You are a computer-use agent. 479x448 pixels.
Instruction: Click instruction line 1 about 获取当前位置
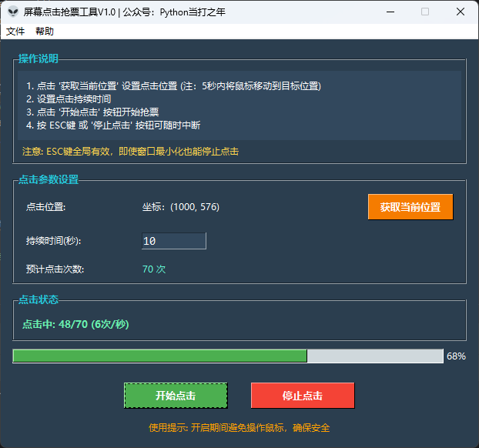coord(173,86)
